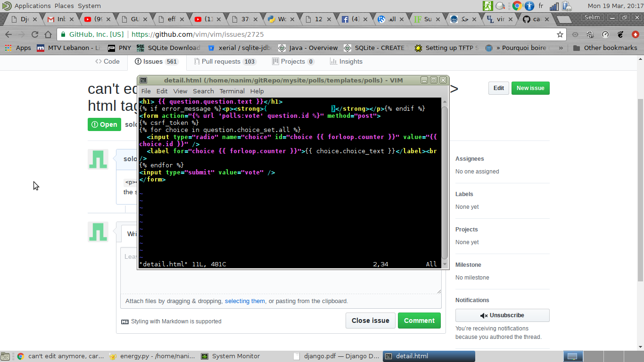This screenshot has height=362, width=644.
Task: Open the browser home page via home icon
Action: tap(47, 34)
